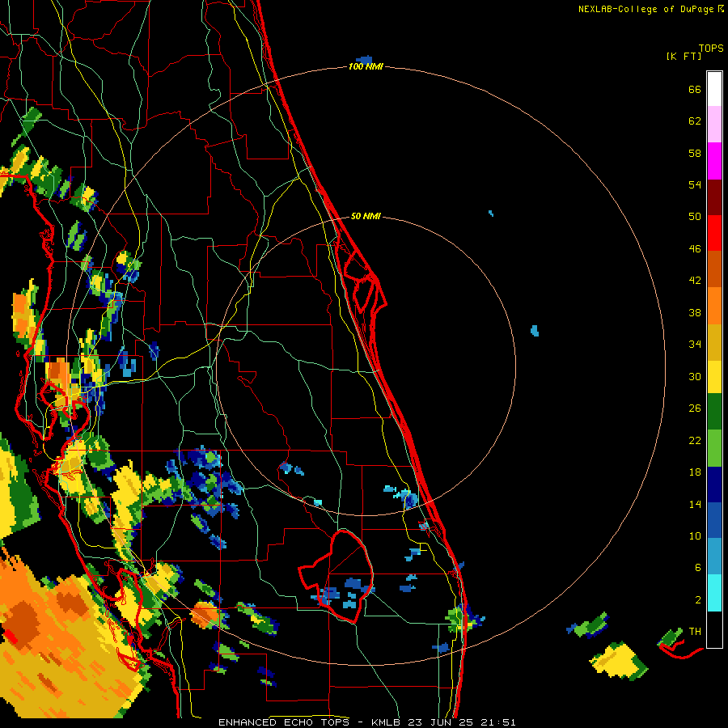Click the 14 legend value
728x728 pixels.
(x=695, y=504)
